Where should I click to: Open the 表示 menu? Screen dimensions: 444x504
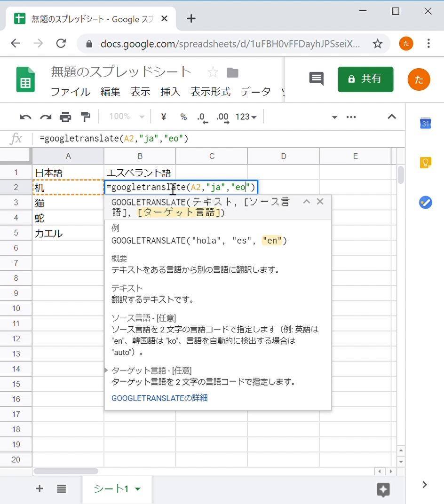pyautogui.click(x=140, y=92)
